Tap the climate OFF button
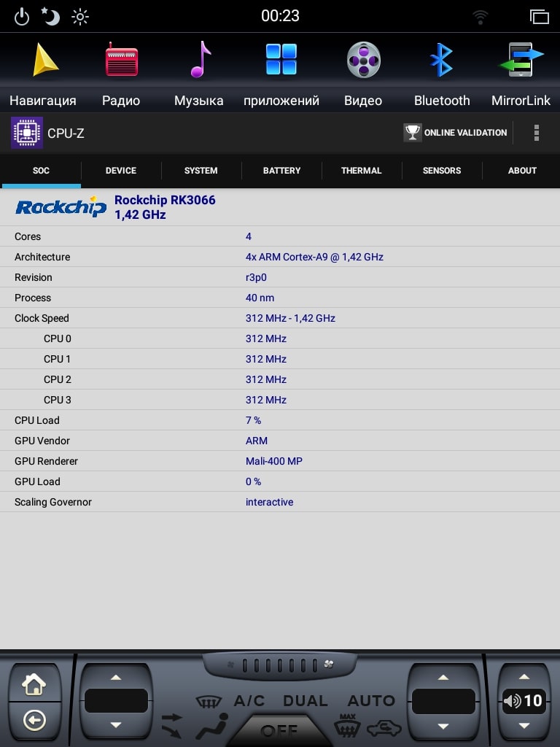 (x=279, y=731)
